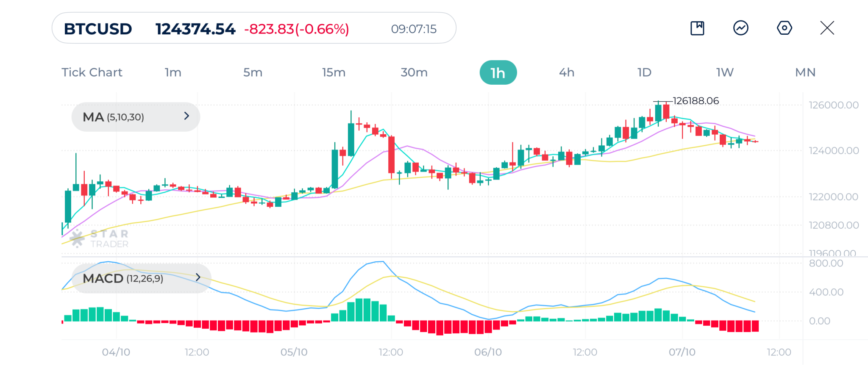Viewport: 868px width, 385px height.
Task: Switch to the Tick Chart view
Action: [92, 72]
